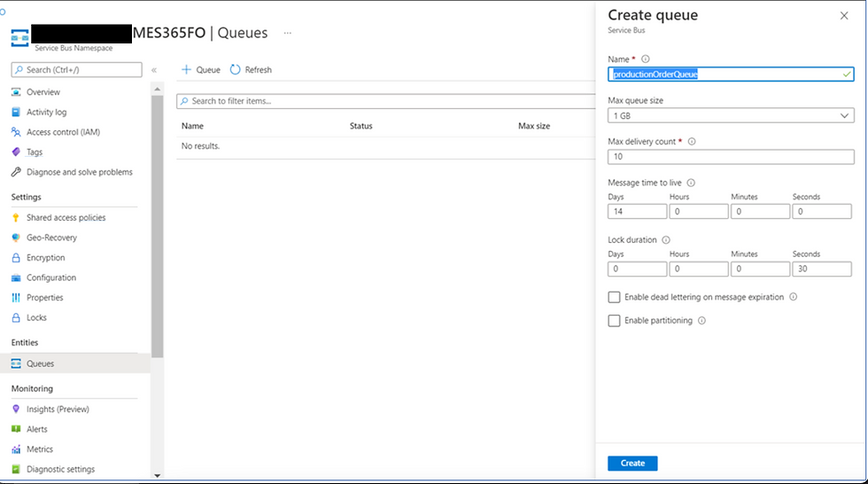
Task: Click the Message time to live Minutes field
Action: click(x=760, y=211)
